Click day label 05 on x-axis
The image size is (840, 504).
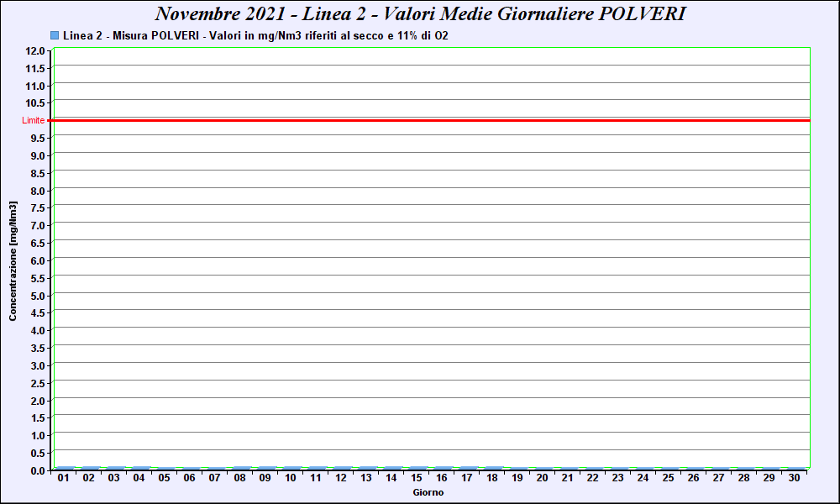[x=164, y=478]
